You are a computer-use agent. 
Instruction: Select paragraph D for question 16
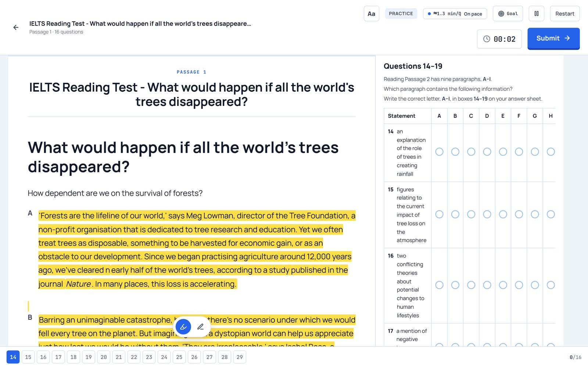pyautogui.click(x=487, y=285)
